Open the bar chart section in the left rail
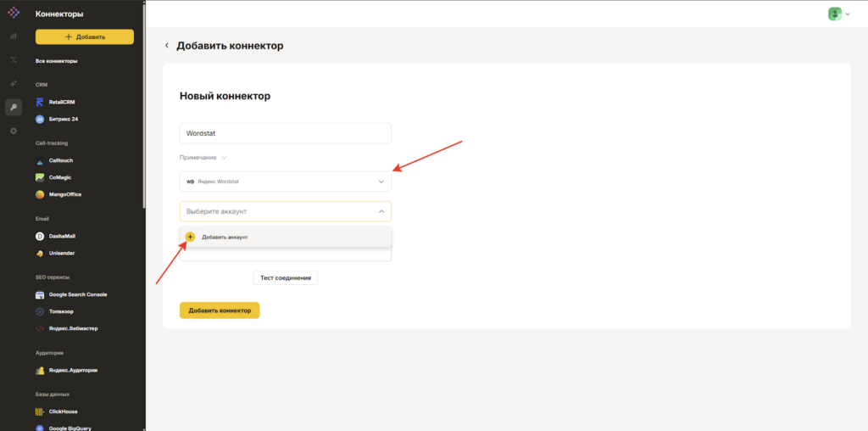This screenshot has width=868, height=431. (x=14, y=36)
